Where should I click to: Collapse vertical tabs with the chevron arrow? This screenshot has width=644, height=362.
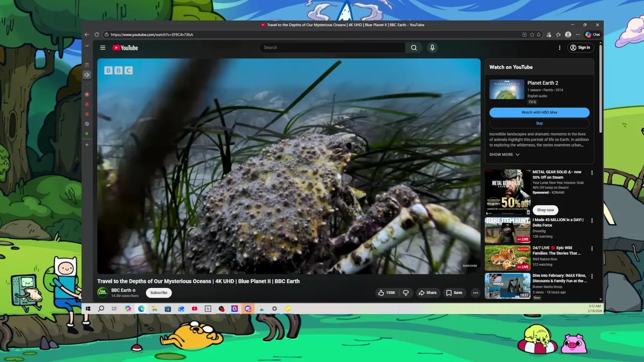click(x=87, y=46)
